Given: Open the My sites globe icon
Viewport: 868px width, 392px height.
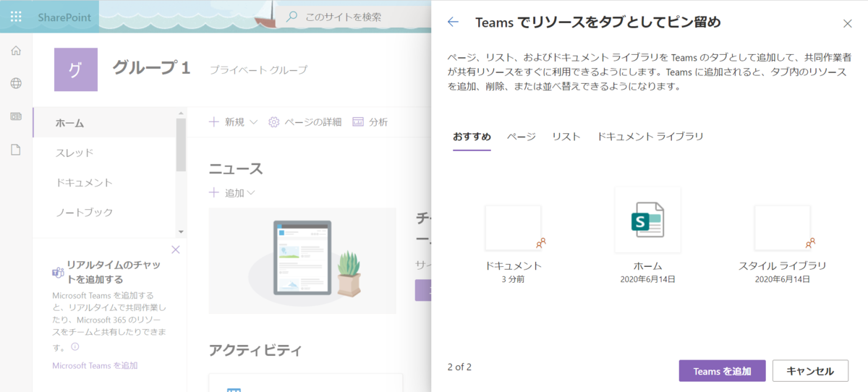Looking at the screenshot, I should [16, 83].
